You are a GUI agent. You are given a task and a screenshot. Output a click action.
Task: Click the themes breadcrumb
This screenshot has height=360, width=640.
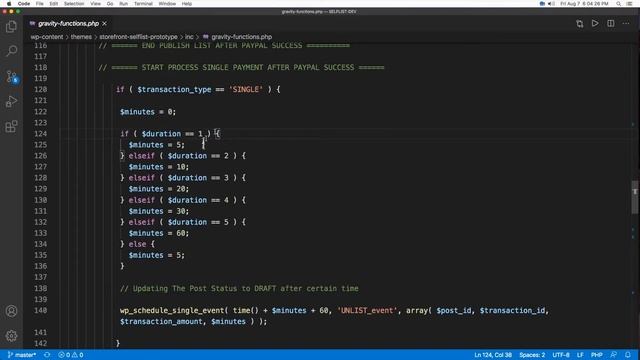[x=81, y=37]
